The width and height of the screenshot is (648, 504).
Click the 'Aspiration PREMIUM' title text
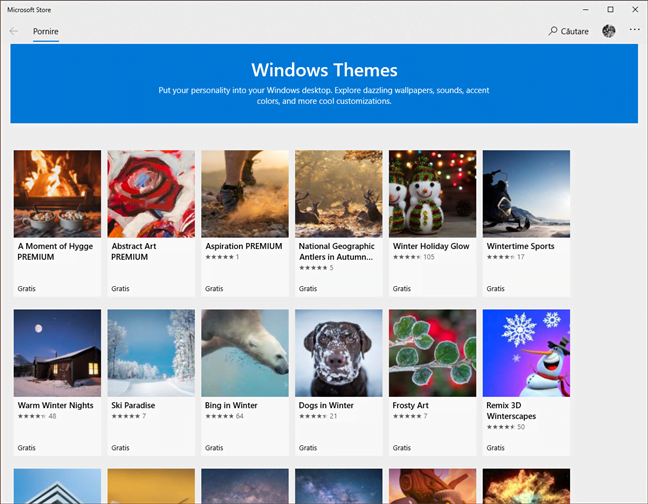(244, 246)
